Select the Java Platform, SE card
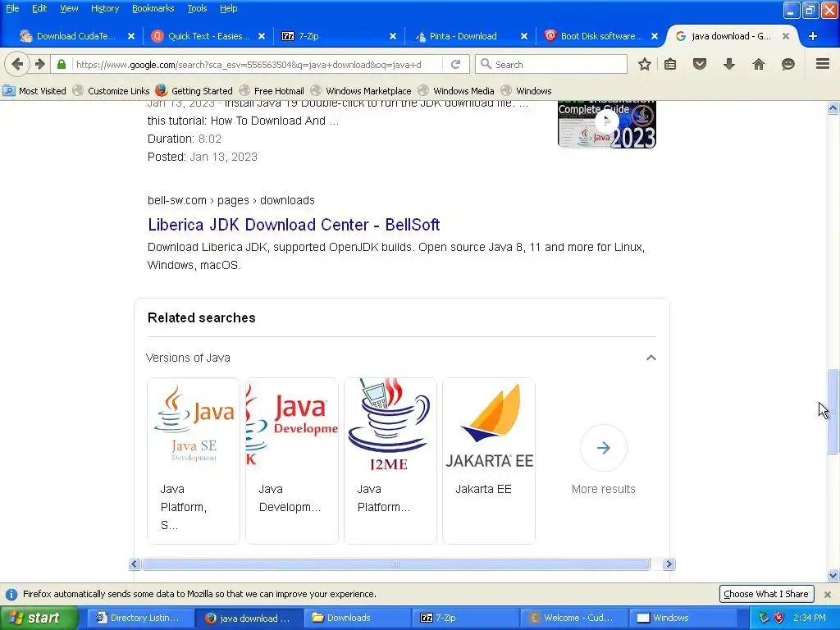Image resolution: width=840 pixels, height=630 pixels. click(x=194, y=461)
